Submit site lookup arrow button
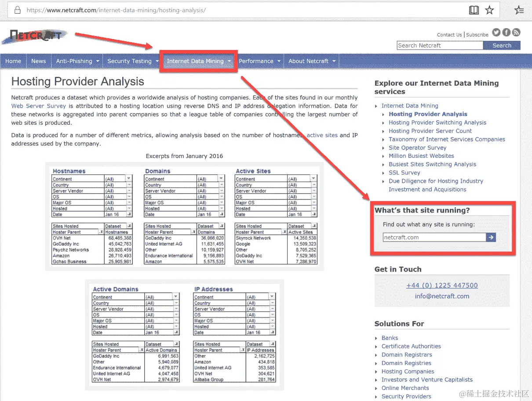 (491, 237)
